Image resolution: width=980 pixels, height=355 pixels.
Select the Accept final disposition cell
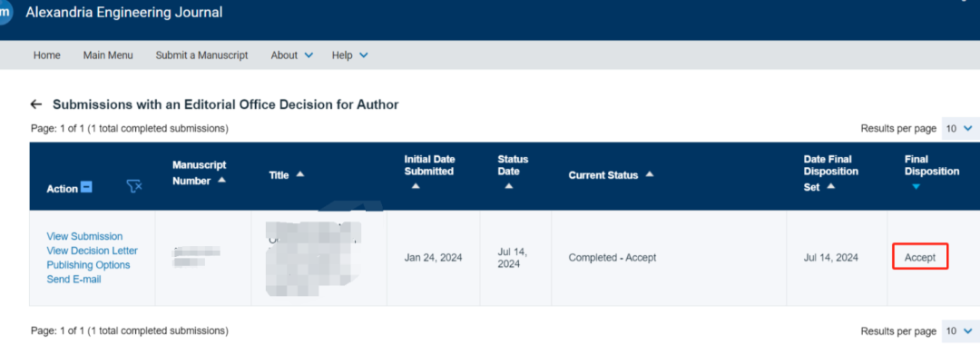coord(920,258)
